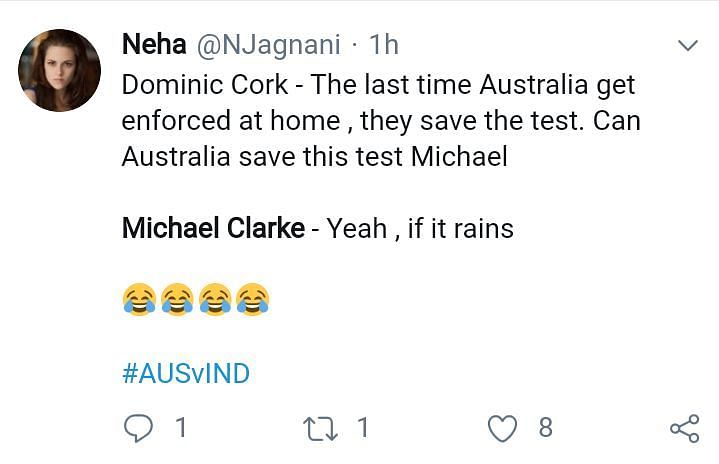Click the retweet count number
The height and width of the screenshot is (464, 719).
click(x=362, y=428)
